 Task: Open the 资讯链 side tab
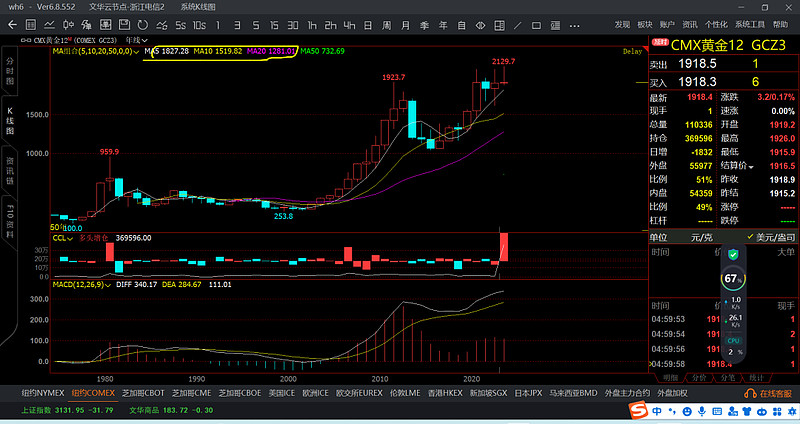pyautogui.click(x=10, y=170)
